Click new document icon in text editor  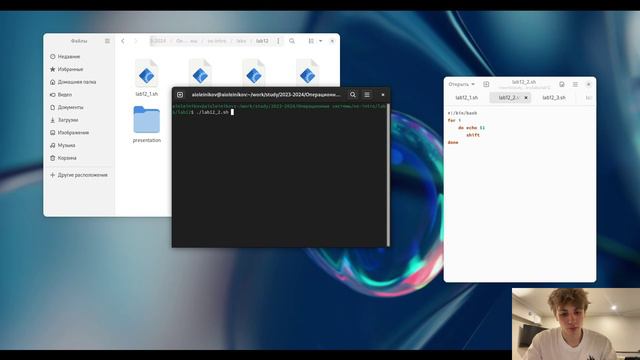[x=486, y=84]
